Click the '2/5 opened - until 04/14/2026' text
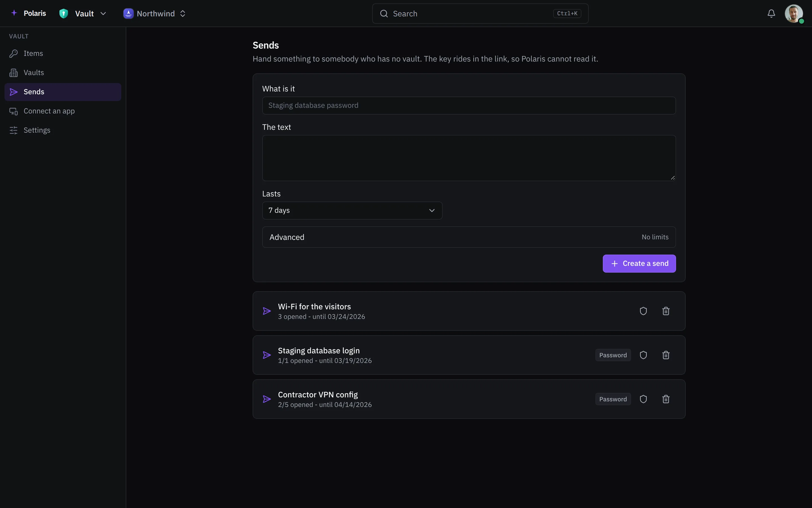Screen dimensions: 812x508 (x=325, y=405)
